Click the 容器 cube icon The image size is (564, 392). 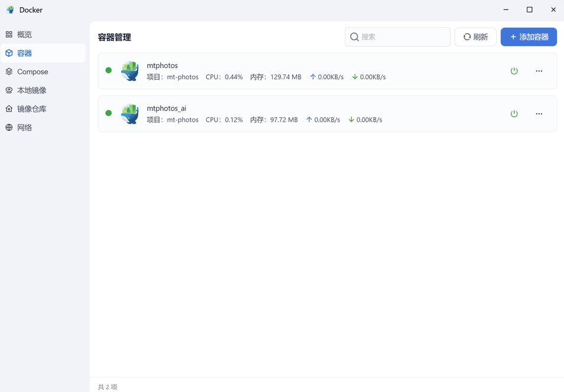click(9, 53)
